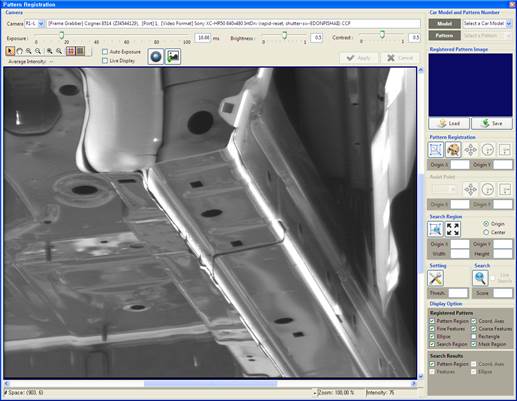The image size is (517, 401).
Task: Toggle Registered Pattern 'Coord. Axes' checkbox
Action: (x=474, y=321)
